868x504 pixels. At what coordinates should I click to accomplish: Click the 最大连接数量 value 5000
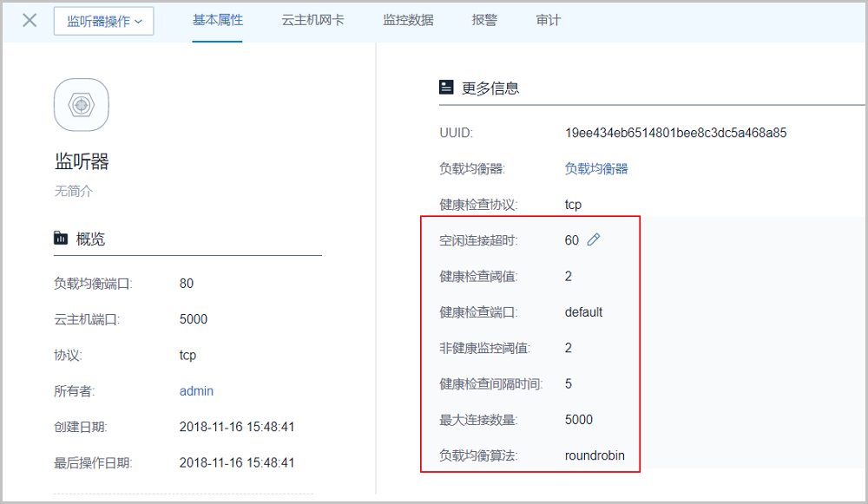[x=579, y=420]
